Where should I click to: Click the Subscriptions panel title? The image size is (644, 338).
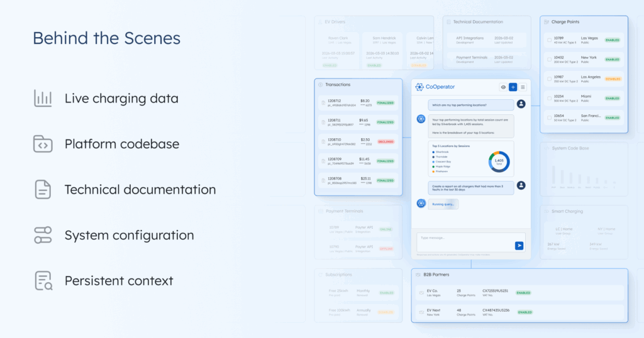click(x=338, y=275)
